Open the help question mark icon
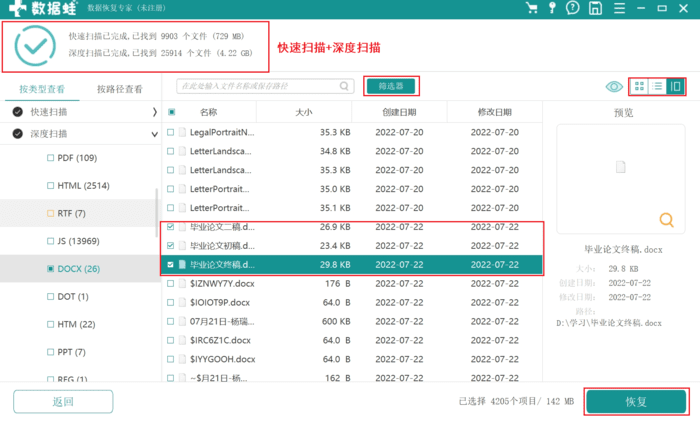 pyautogui.click(x=571, y=9)
